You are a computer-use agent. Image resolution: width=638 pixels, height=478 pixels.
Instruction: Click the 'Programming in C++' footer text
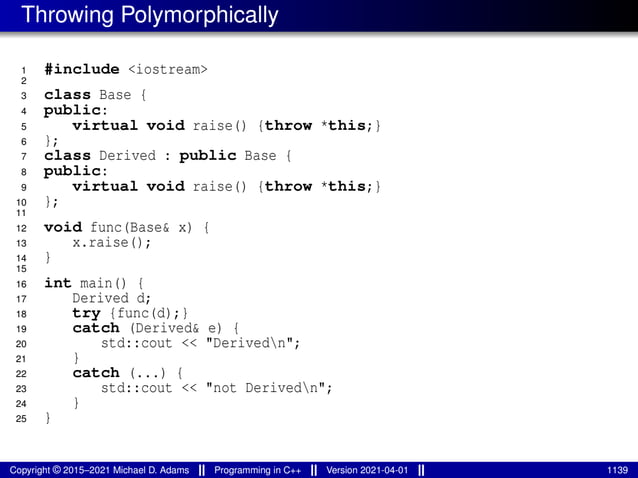coord(258,470)
